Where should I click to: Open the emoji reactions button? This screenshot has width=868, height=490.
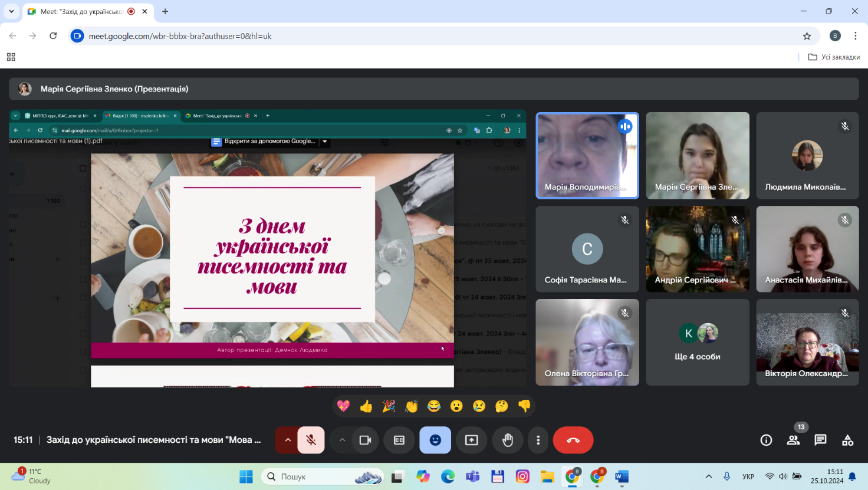[435, 440]
